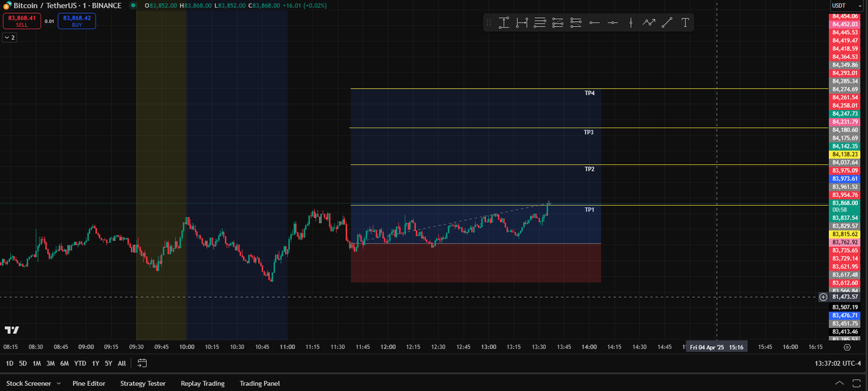This screenshot has width=868, height=391.
Task: Click the blue 83,973.61 price label
Action: pyautogui.click(x=844, y=178)
